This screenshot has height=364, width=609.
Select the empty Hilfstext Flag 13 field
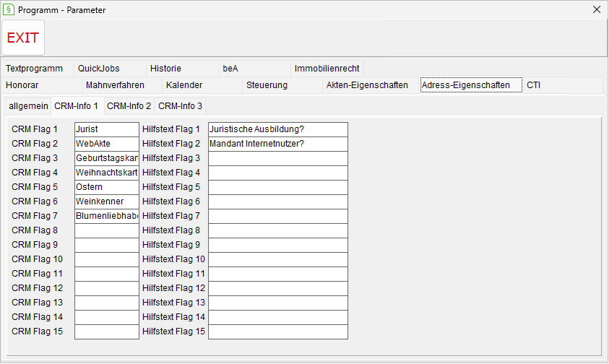(x=278, y=303)
